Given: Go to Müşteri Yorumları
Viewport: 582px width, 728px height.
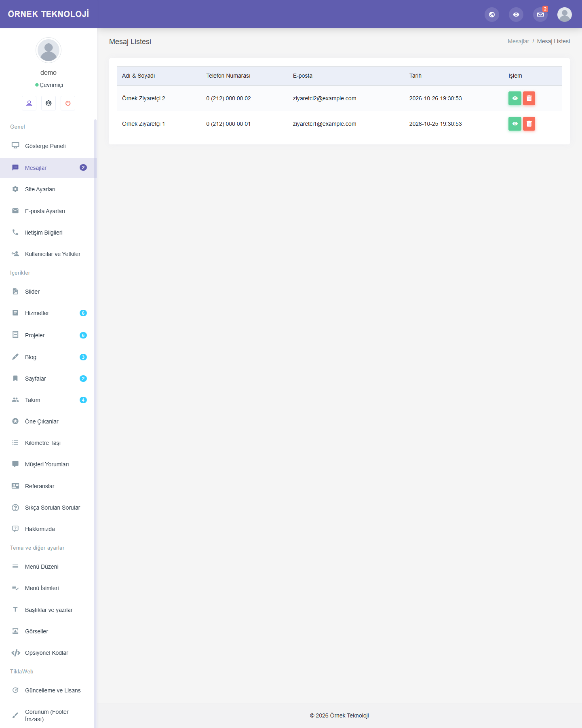Looking at the screenshot, I should click(48, 464).
